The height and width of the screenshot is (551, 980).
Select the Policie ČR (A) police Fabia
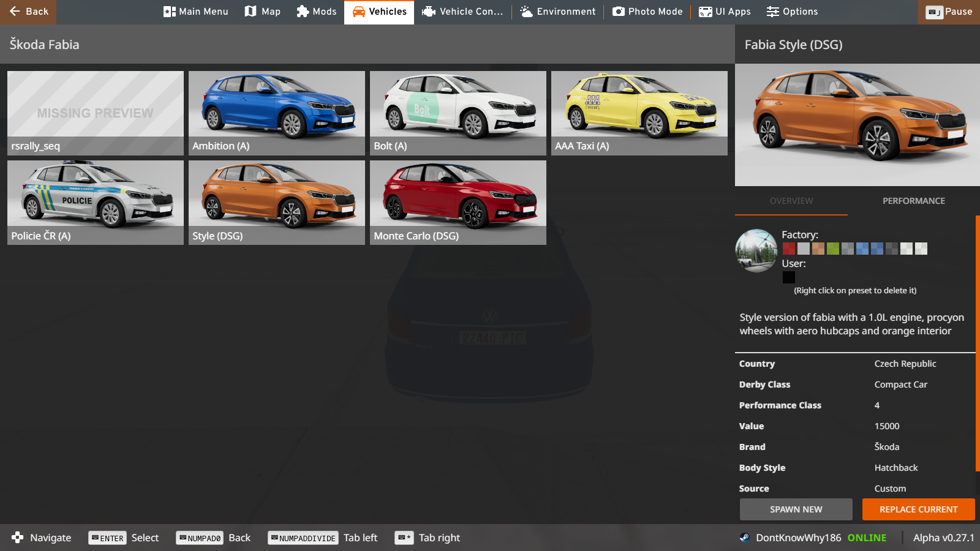pos(96,203)
